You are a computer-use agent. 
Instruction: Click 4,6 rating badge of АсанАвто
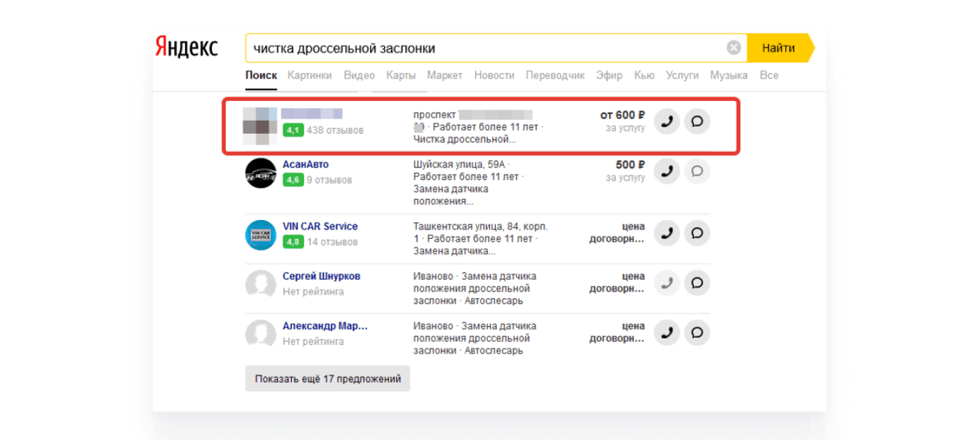pos(293,180)
